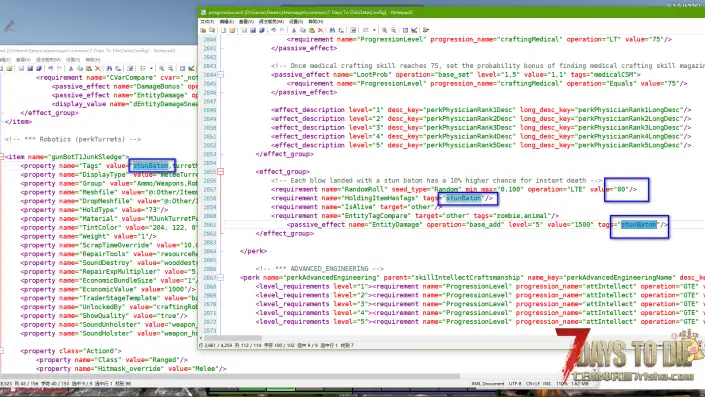Click XML Document in back status bar
The image size is (705, 397).
488,384
